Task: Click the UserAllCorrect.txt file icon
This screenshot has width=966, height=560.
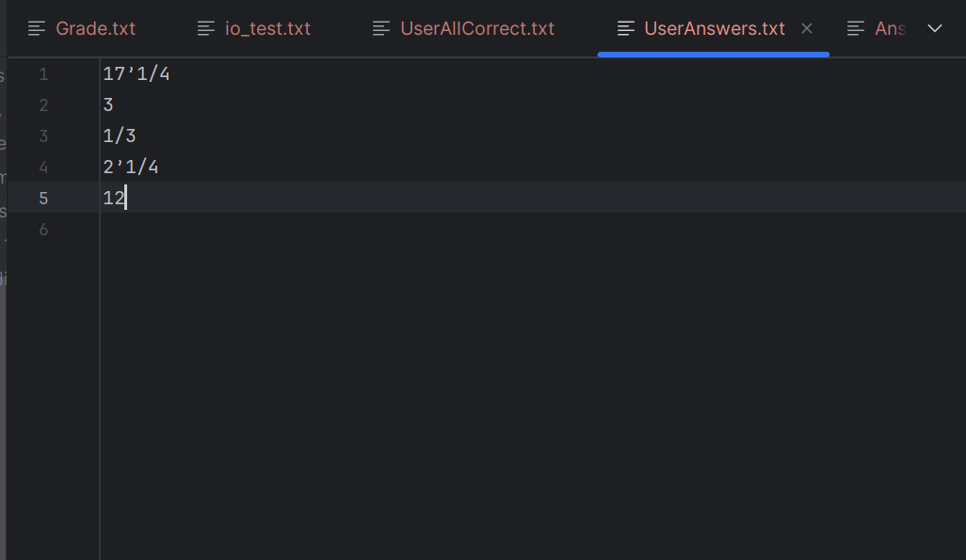Action: 381,28
